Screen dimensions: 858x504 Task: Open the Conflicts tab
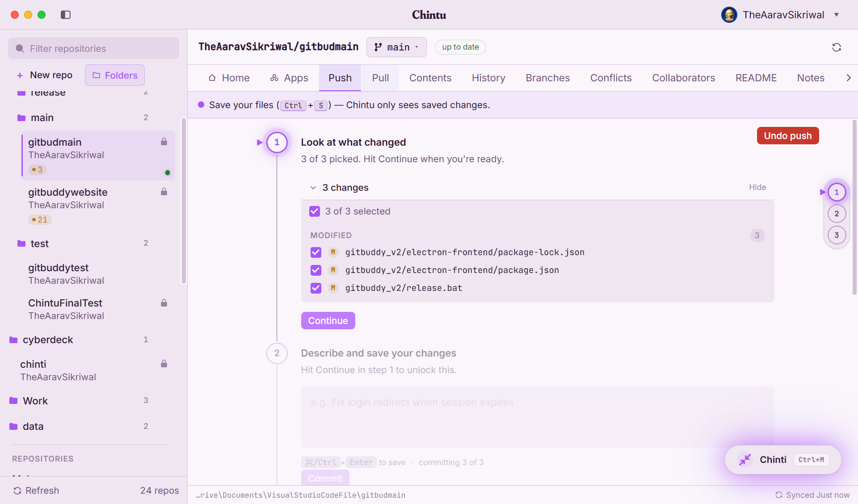tap(611, 78)
